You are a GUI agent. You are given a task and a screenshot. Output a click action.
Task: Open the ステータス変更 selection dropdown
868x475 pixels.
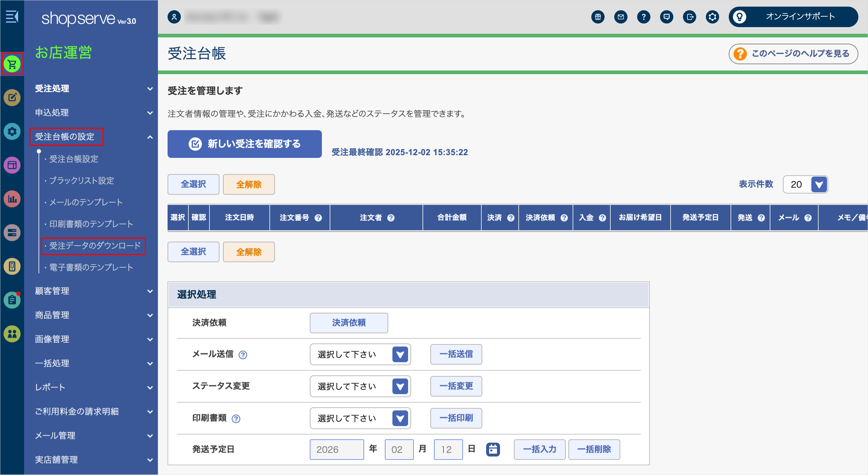[x=360, y=386]
